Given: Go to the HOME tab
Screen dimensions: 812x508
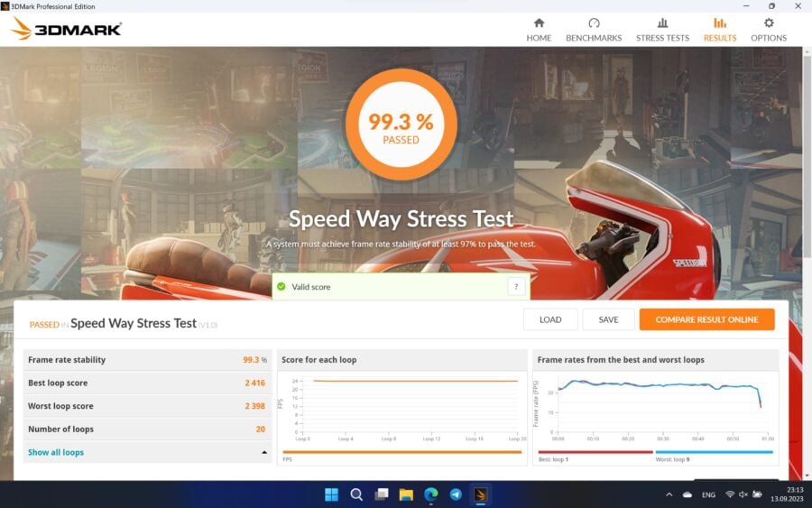Looking at the screenshot, I should coord(539,30).
